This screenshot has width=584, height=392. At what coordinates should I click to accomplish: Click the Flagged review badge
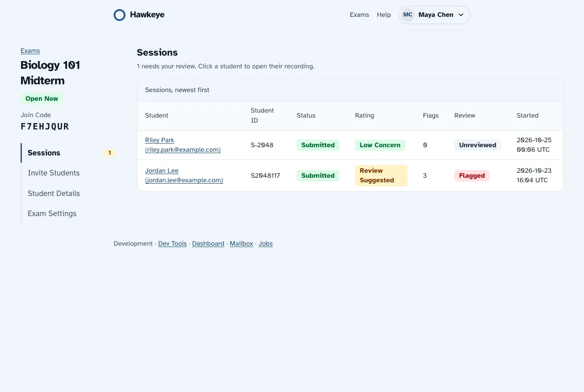click(472, 175)
